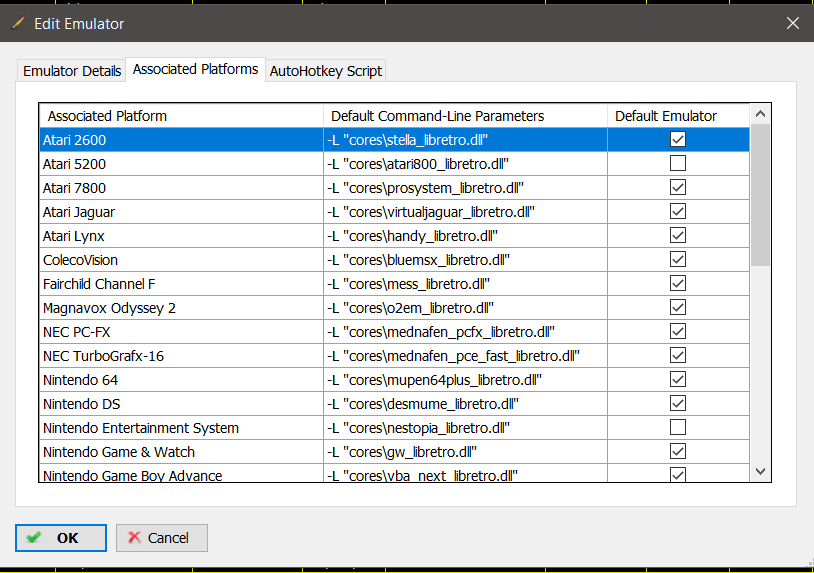Click the Default Emulator column header

[678, 116]
